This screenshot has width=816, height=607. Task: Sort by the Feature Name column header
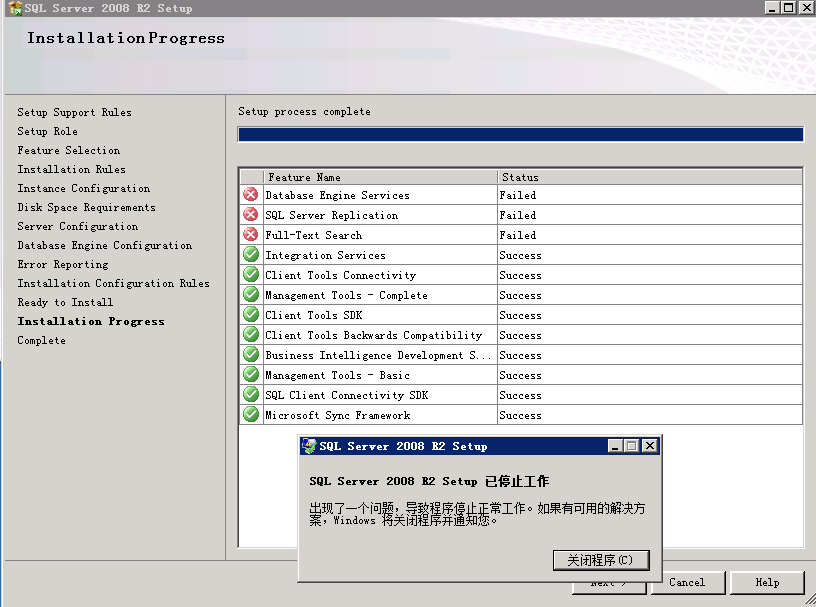click(x=380, y=177)
